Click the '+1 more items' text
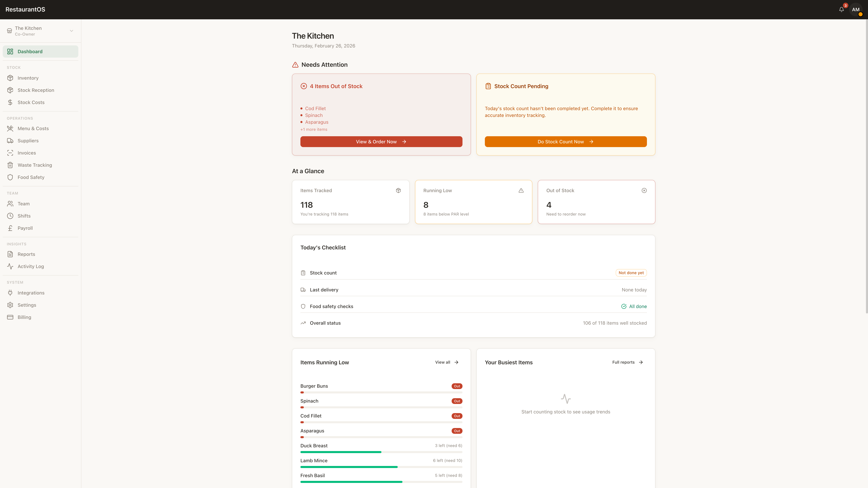This screenshot has width=868, height=488. 314,129
